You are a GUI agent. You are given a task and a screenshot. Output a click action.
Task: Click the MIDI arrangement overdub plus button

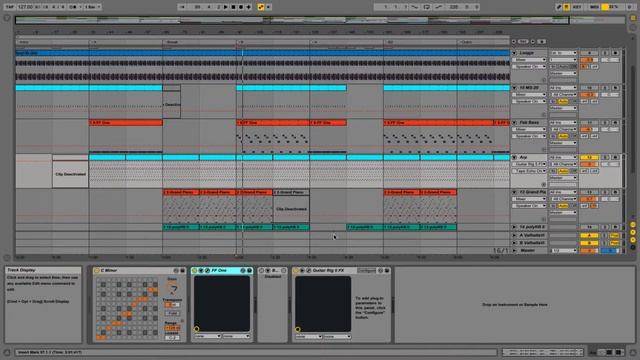[249, 7]
